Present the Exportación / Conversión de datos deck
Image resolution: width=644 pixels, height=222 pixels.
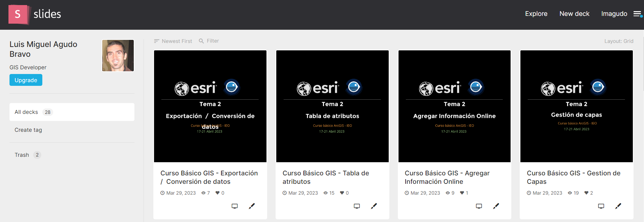pyautogui.click(x=235, y=206)
